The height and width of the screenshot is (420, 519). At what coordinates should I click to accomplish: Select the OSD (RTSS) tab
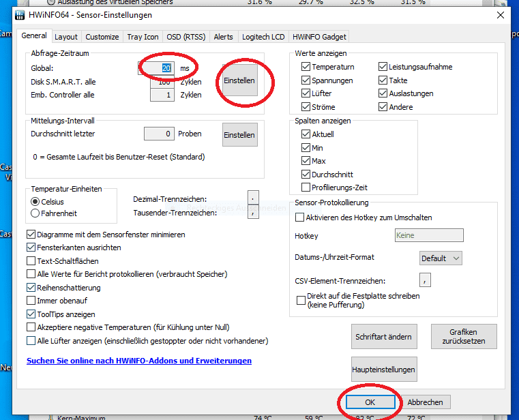186,37
